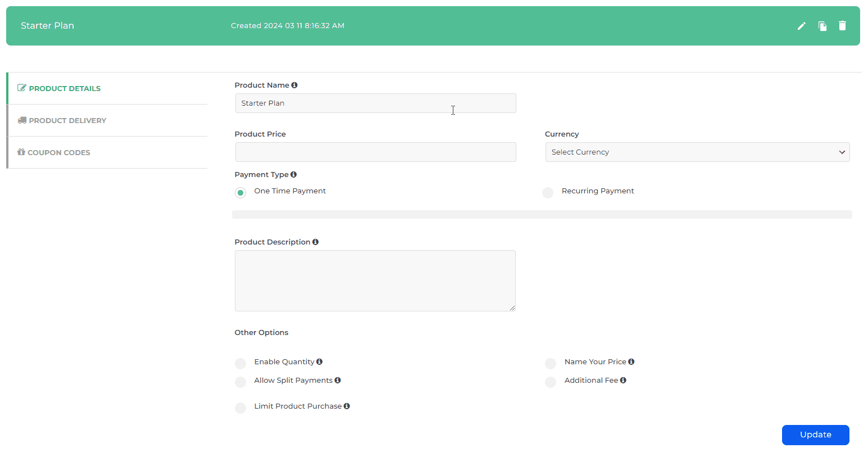Select the Recurring Payment option
The height and width of the screenshot is (457, 868).
548,192
